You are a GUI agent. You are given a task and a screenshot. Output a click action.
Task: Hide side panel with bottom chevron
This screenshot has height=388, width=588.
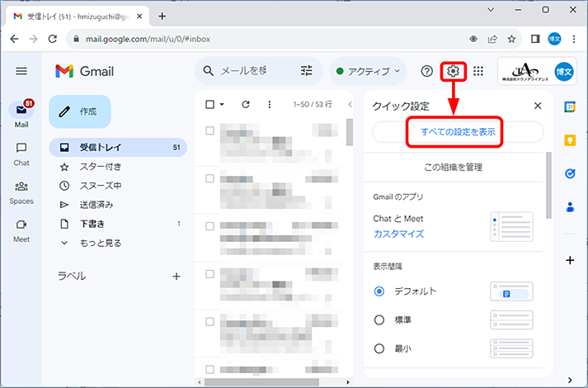(570, 380)
